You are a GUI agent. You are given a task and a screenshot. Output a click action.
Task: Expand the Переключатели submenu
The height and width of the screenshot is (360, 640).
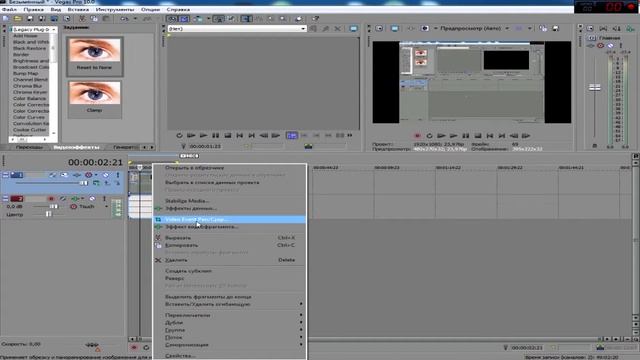coord(229,315)
